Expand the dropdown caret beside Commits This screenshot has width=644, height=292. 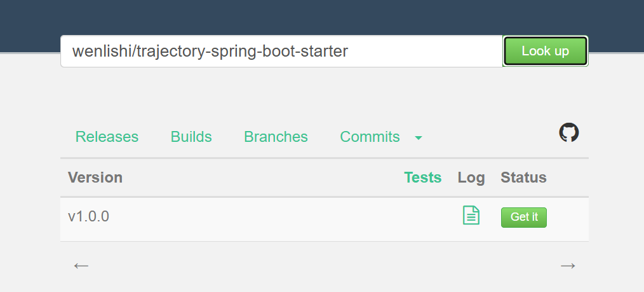tap(418, 137)
